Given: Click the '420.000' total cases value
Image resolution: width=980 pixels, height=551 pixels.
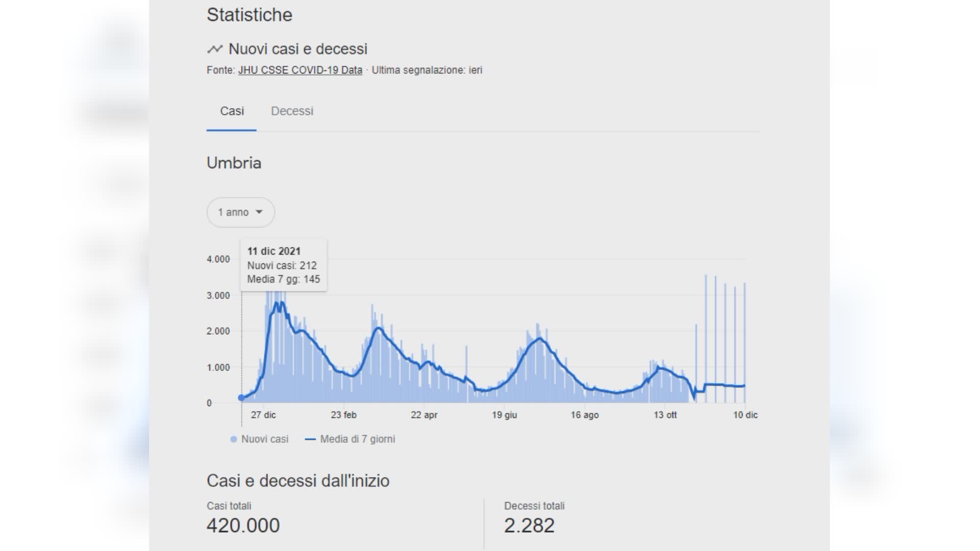Looking at the screenshot, I should [243, 525].
